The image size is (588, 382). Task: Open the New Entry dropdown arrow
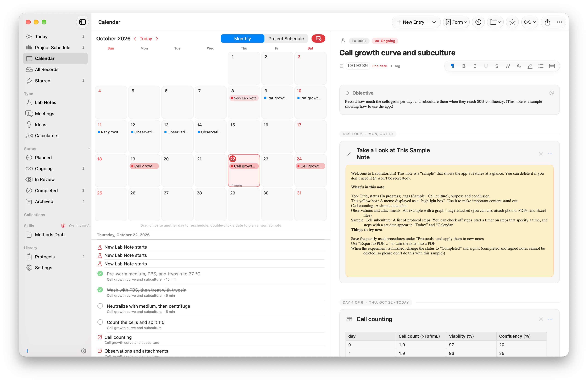click(434, 22)
